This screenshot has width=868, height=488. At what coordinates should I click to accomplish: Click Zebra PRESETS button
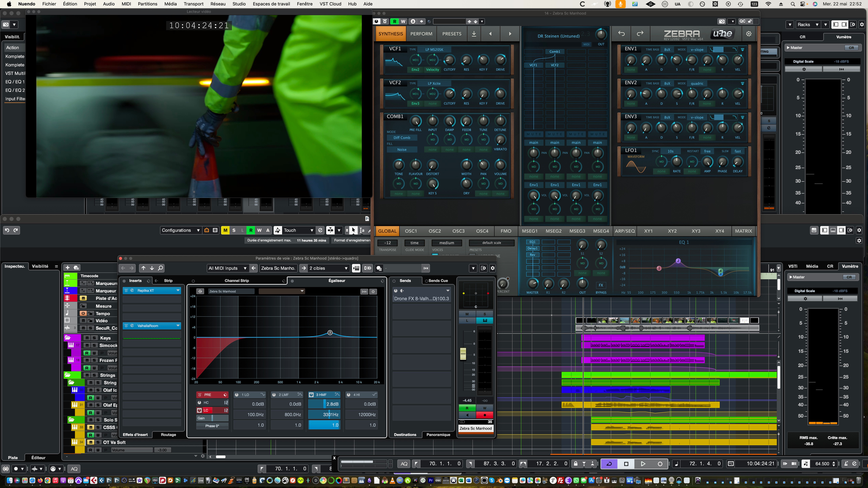[x=452, y=34]
